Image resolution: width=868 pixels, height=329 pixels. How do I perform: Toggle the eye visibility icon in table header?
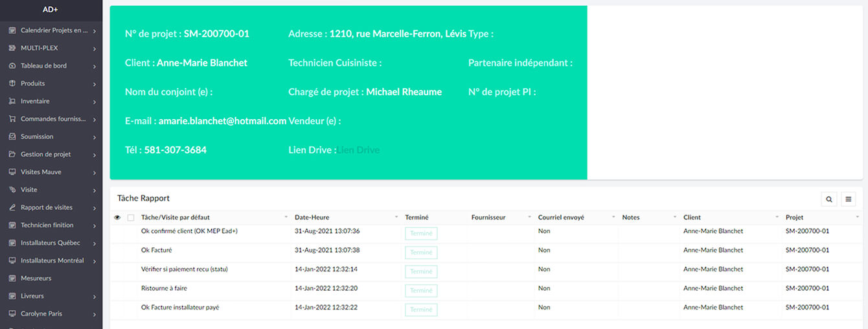click(117, 218)
